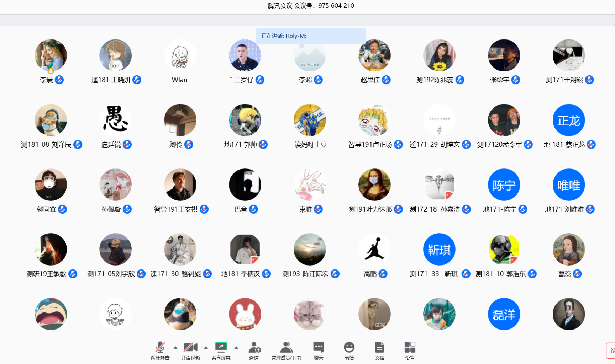This screenshot has height=364, width=615.
Task: Click muted mic icon beside 李晨
Action: [59, 80]
